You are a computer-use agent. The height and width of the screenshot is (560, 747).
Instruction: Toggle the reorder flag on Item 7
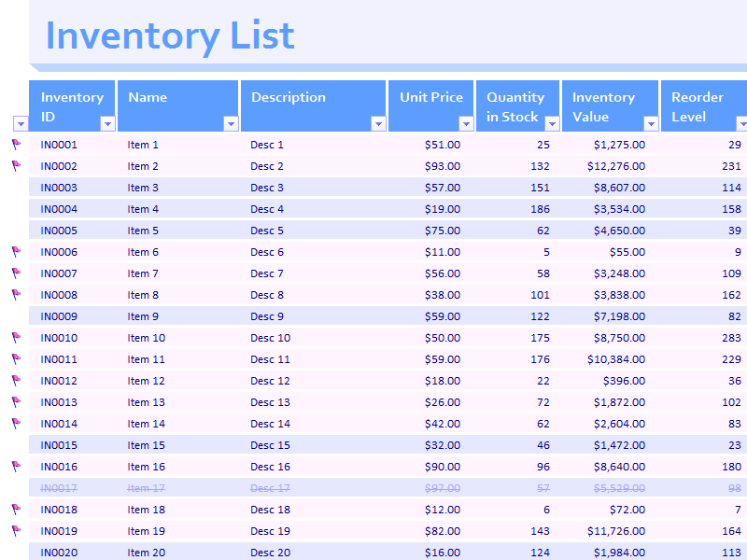point(14,273)
